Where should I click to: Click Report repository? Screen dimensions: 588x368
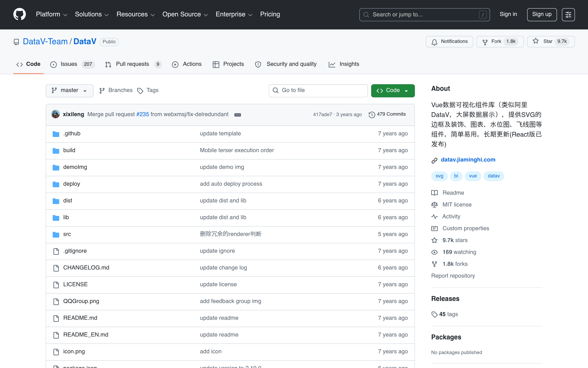pos(453,276)
